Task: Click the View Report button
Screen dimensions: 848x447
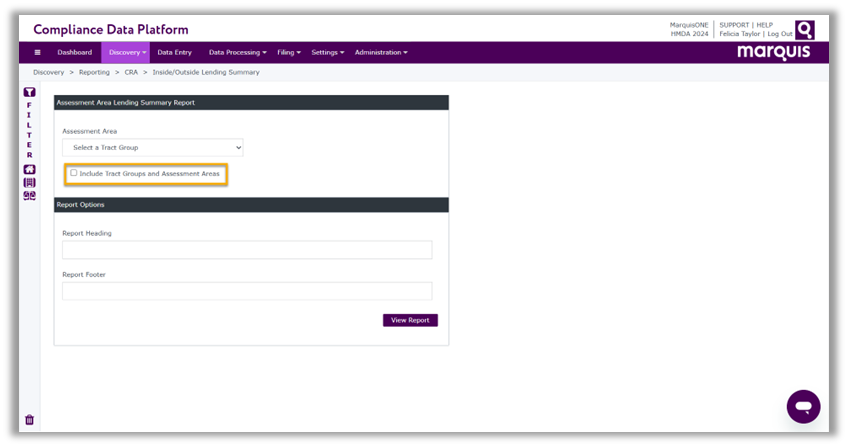Action: [x=410, y=320]
